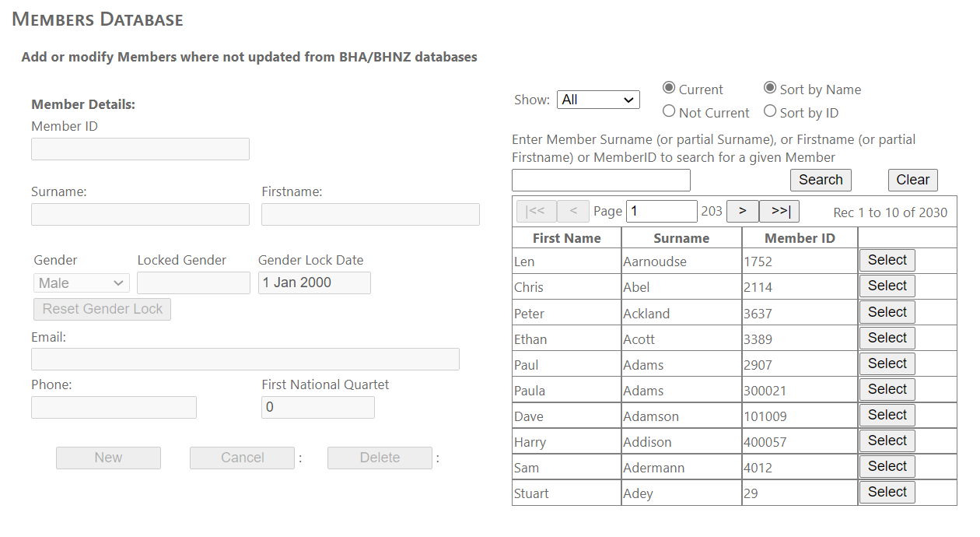The width and height of the screenshot is (980, 537).
Task: Choose Dave Adamson's Select button
Action: pos(887,415)
